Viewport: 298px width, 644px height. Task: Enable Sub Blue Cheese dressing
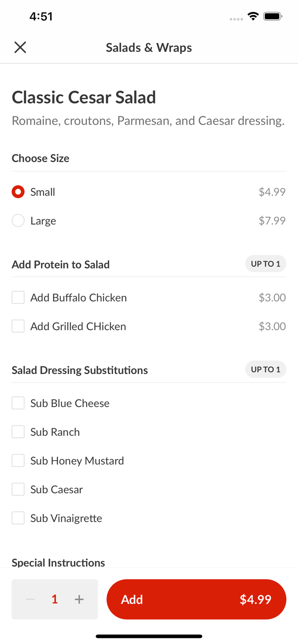point(18,403)
